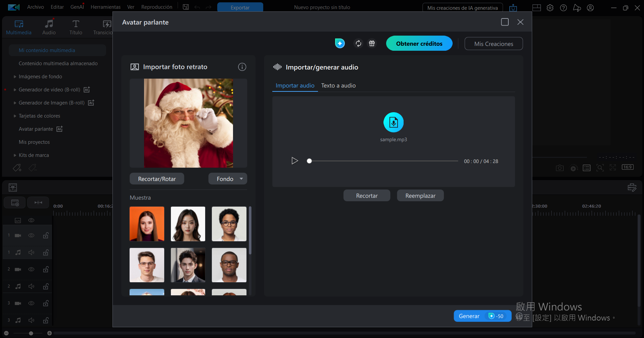Switch to the Texto a audio tab
Screen dimensions: 644x338
pos(338,85)
